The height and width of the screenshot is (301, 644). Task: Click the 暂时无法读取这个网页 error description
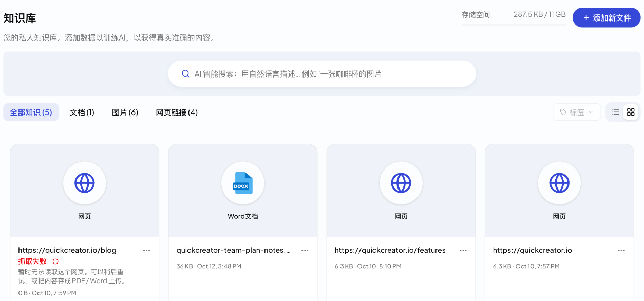click(x=72, y=276)
